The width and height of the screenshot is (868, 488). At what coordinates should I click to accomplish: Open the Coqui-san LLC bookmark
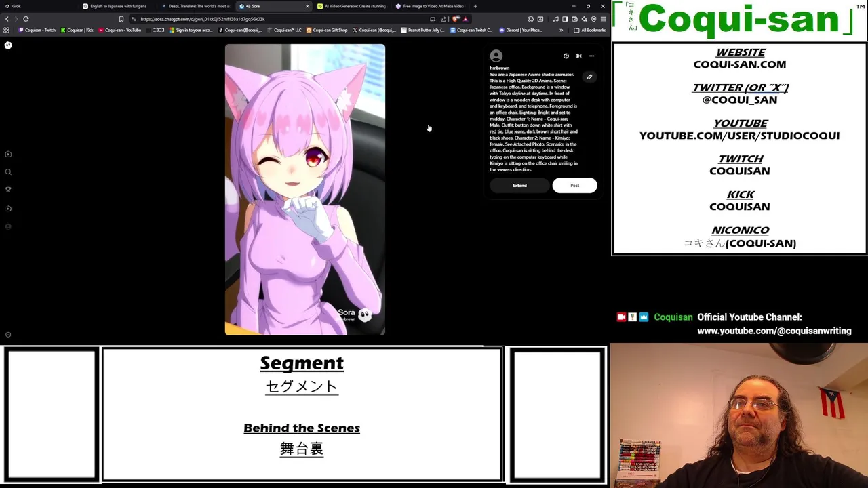pos(285,30)
